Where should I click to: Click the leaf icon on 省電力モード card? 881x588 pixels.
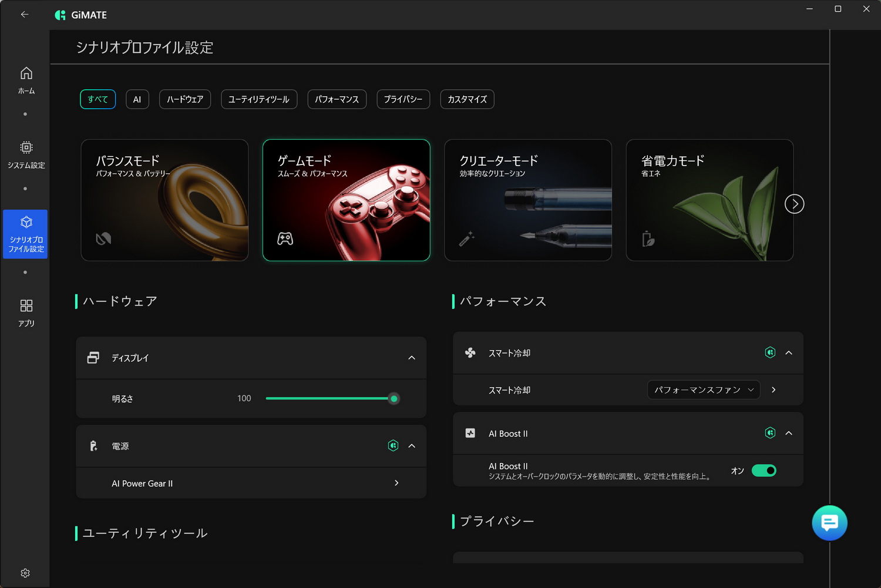(648, 238)
